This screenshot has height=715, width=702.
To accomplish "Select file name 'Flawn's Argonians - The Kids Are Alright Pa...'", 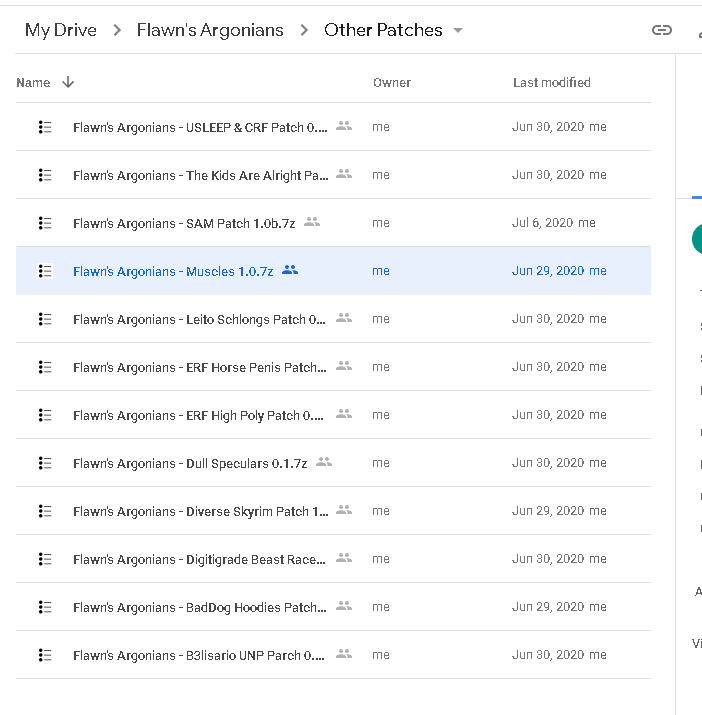I will [201, 176].
